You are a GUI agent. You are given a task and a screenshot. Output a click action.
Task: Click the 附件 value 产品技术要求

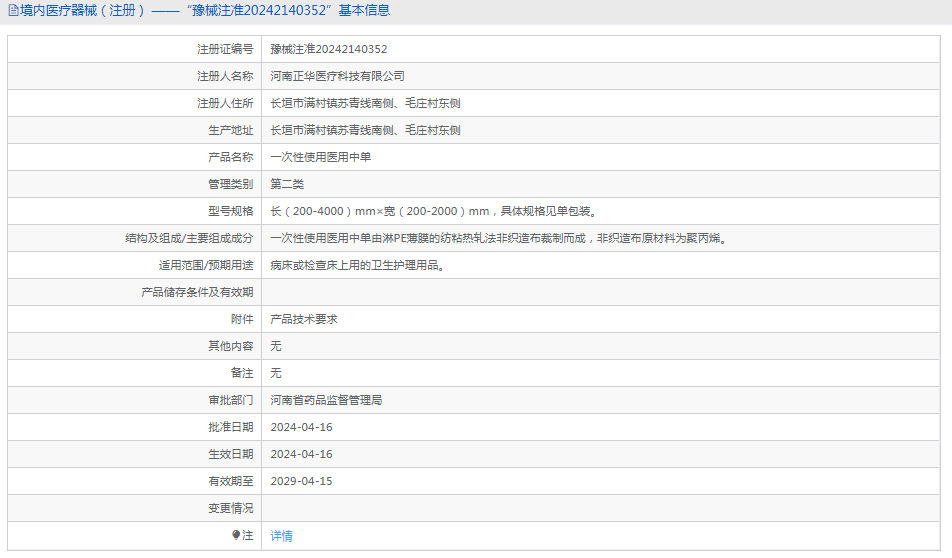[304, 319]
